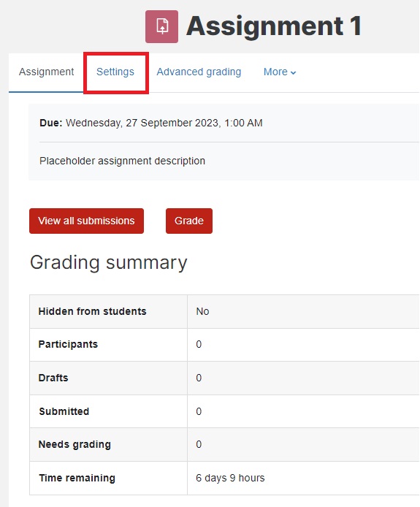
Task: Expand the More dropdown menu
Action: coord(280,72)
